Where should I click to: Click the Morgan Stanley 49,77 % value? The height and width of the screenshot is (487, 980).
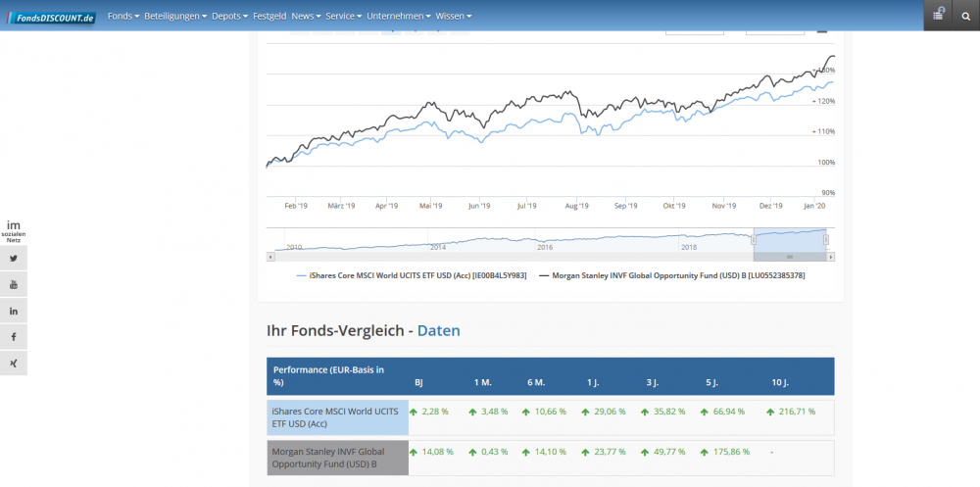668,452
